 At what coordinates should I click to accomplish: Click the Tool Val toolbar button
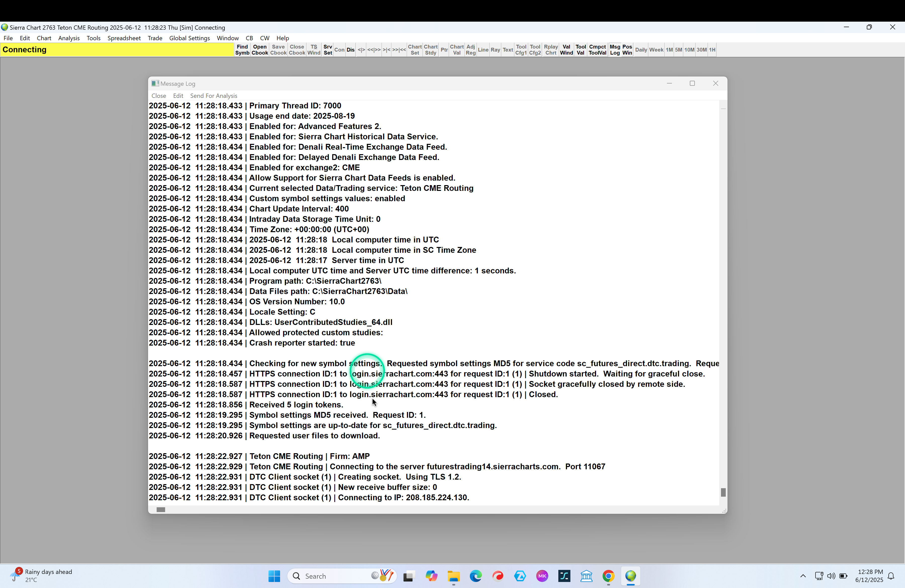[x=580, y=50]
